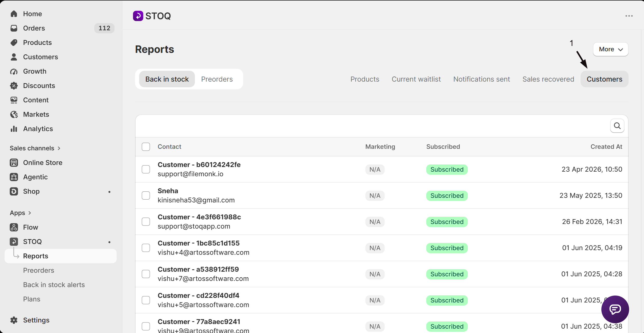
Task: Click Customer - b60124242fe name
Action: coord(199,164)
